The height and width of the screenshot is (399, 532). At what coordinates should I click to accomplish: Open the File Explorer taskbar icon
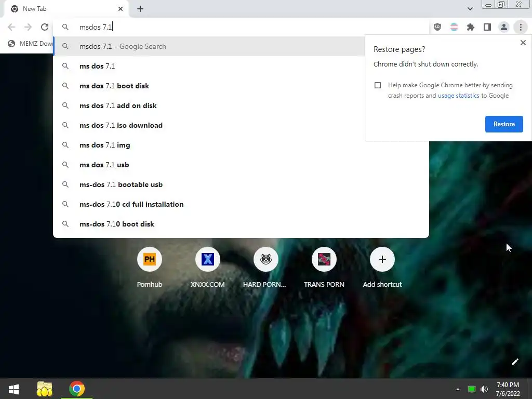tap(45, 389)
